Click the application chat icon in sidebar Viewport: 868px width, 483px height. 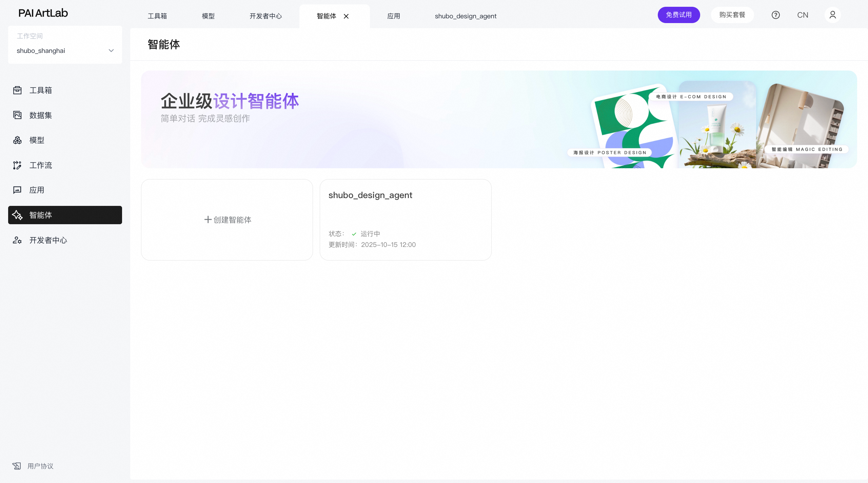[x=17, y=190]
